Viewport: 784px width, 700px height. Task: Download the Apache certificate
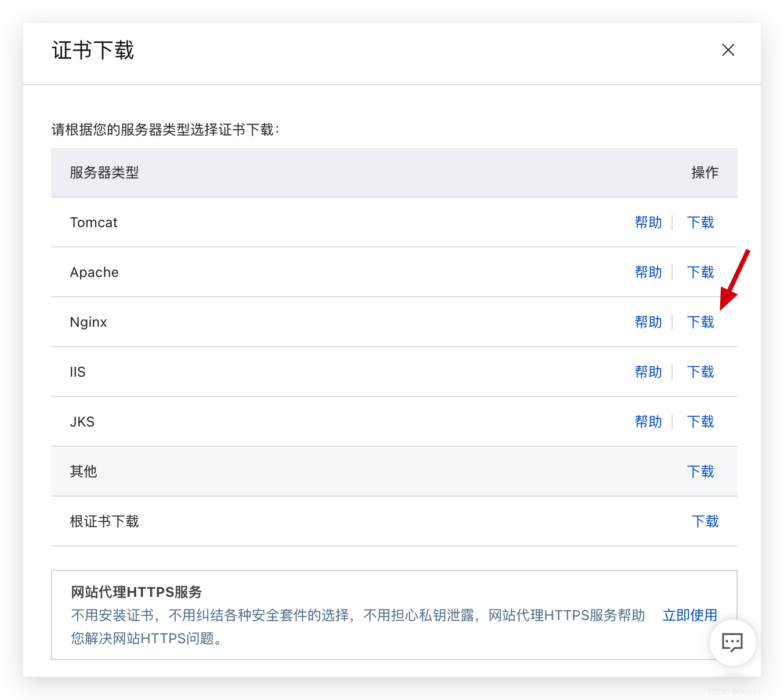tap(700, 272)
